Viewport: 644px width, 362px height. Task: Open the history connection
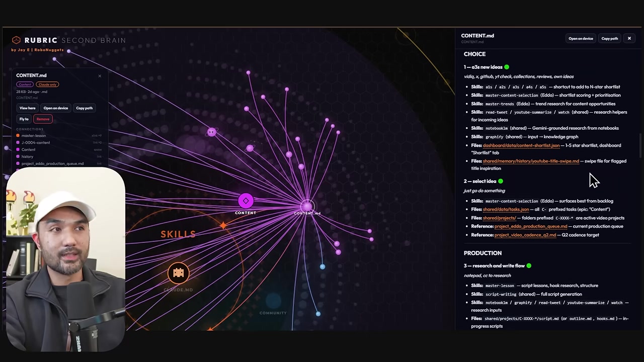(59, 157)
